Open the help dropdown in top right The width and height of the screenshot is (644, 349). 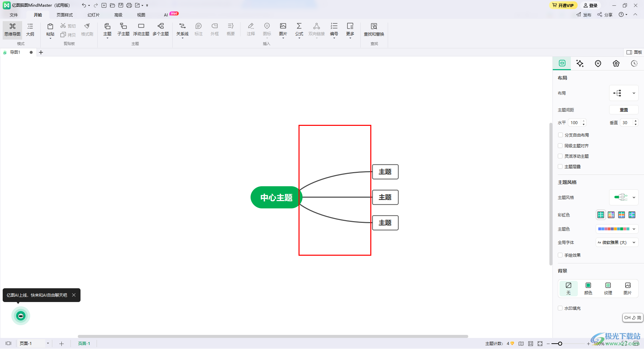click(x=623, y=14)
